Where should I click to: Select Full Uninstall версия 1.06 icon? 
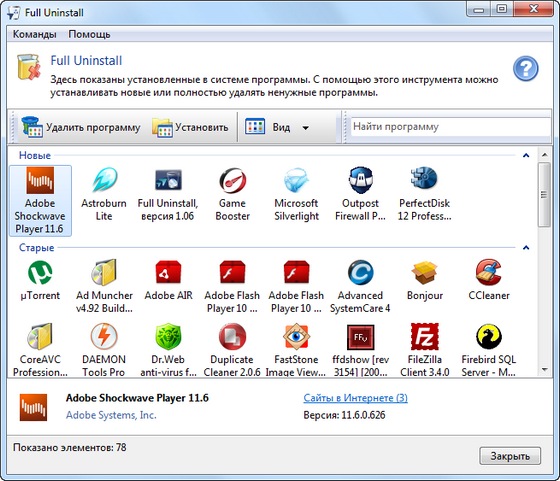click(168, 180)
